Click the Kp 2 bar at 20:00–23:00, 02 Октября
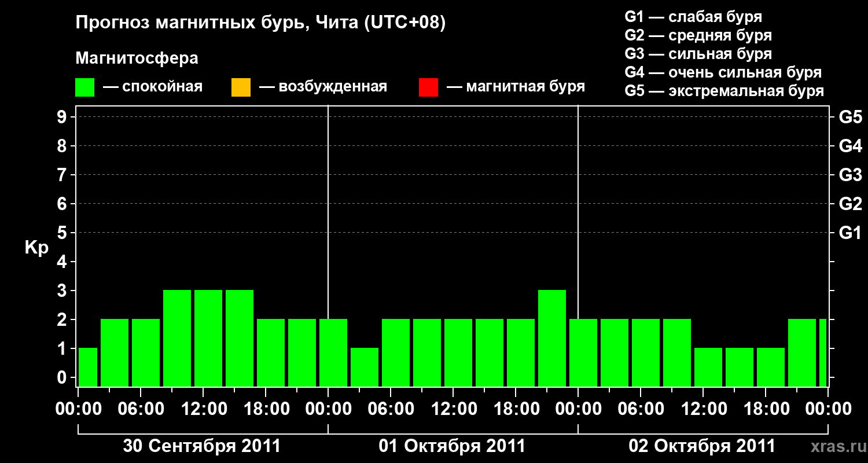 click(x=802, y=352)
